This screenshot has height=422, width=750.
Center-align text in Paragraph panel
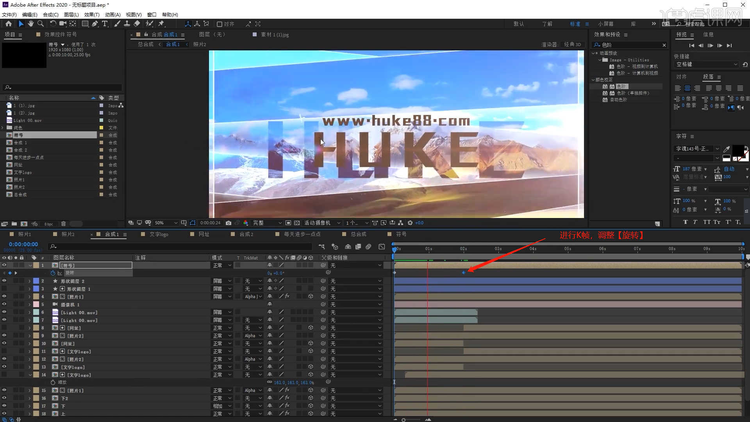point(687,89)
